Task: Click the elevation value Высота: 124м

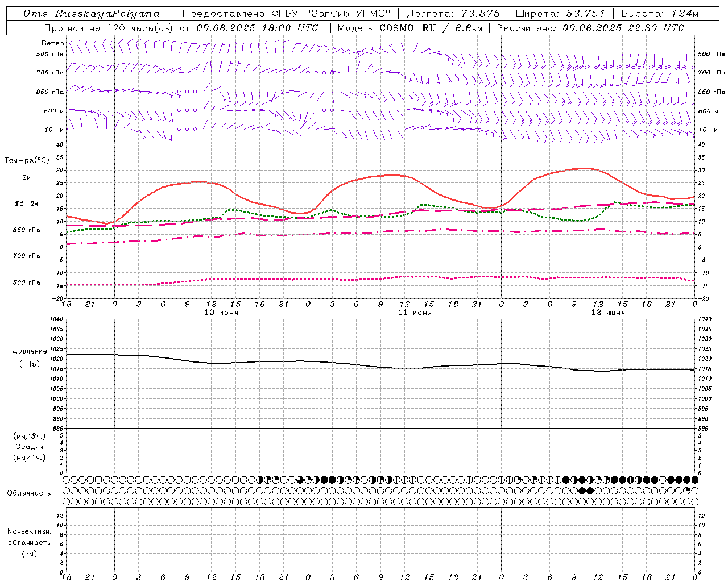Action: point(659,14)
